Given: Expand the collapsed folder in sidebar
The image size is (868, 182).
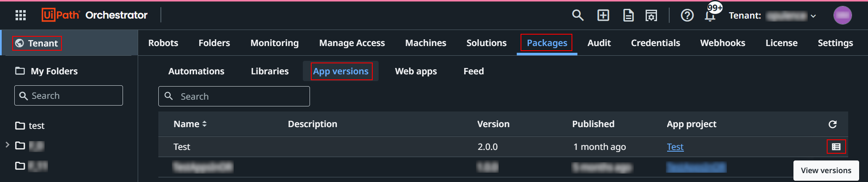Looking at the screenshot, I should pos(7,145).
